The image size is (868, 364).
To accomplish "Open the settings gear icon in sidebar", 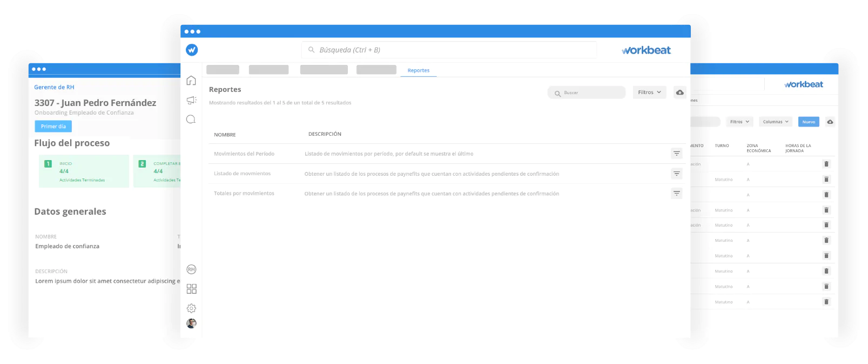I will (191, 308).
